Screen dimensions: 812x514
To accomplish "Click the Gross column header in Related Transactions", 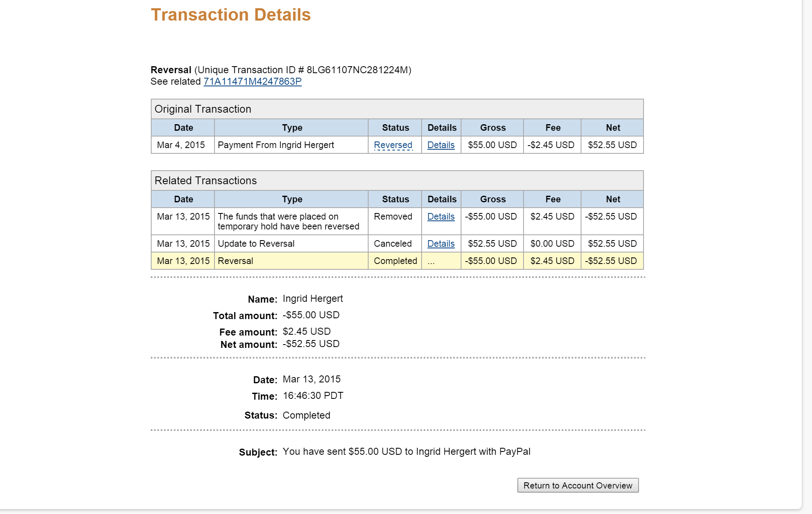I will click(x=493, y=199).
